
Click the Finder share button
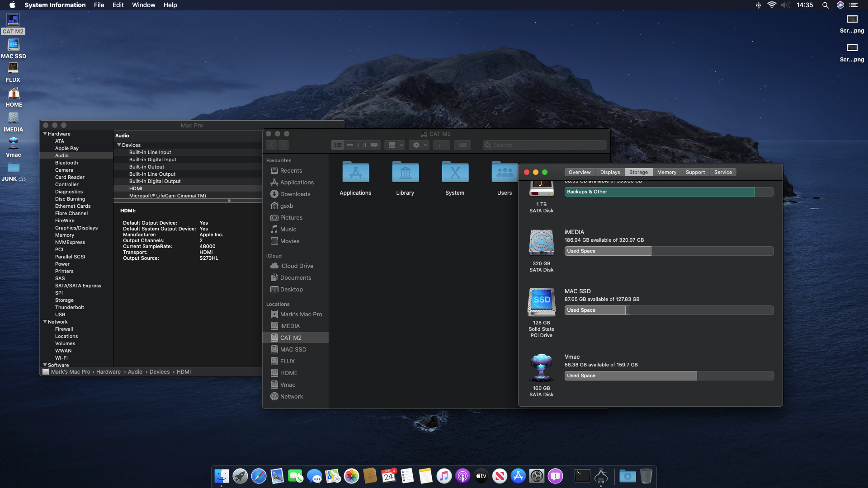tap(442, 145)
